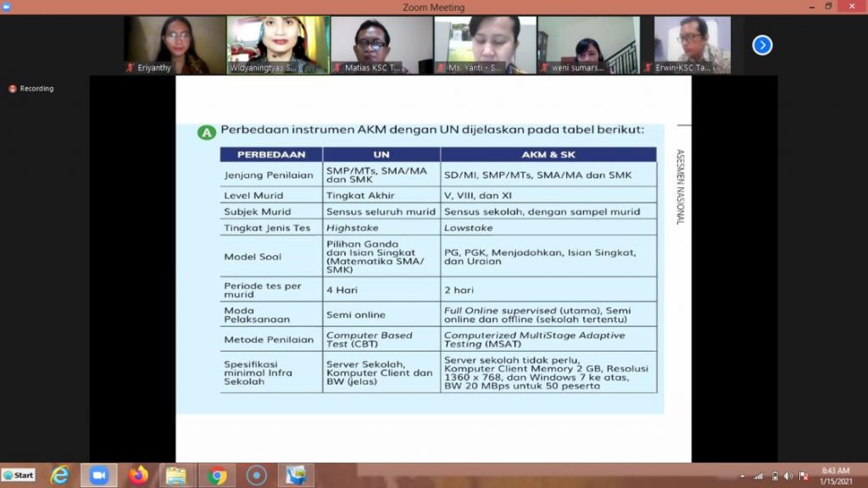Select weni sumars video thumbnail
The image size is (868, 488).
click(587, 45)
